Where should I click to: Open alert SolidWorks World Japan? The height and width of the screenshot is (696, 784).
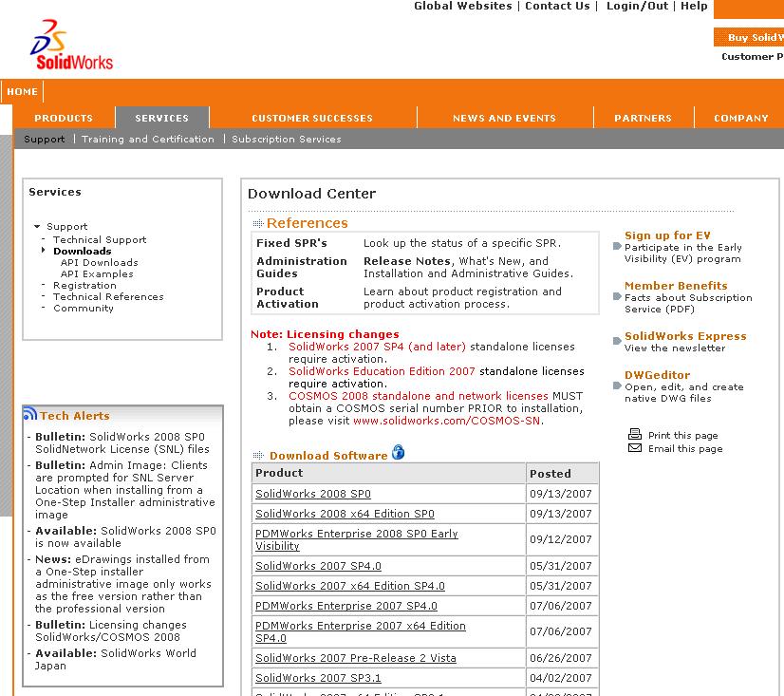coord(116,660)
